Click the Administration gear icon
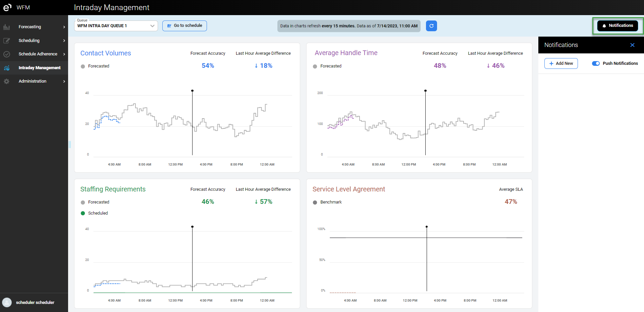Viewport: 644px width, 312px height. point(6,81)
